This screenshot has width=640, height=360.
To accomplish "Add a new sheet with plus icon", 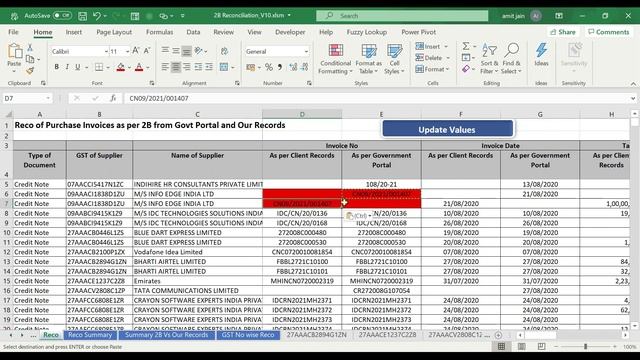I will click(x=498, y=335).
